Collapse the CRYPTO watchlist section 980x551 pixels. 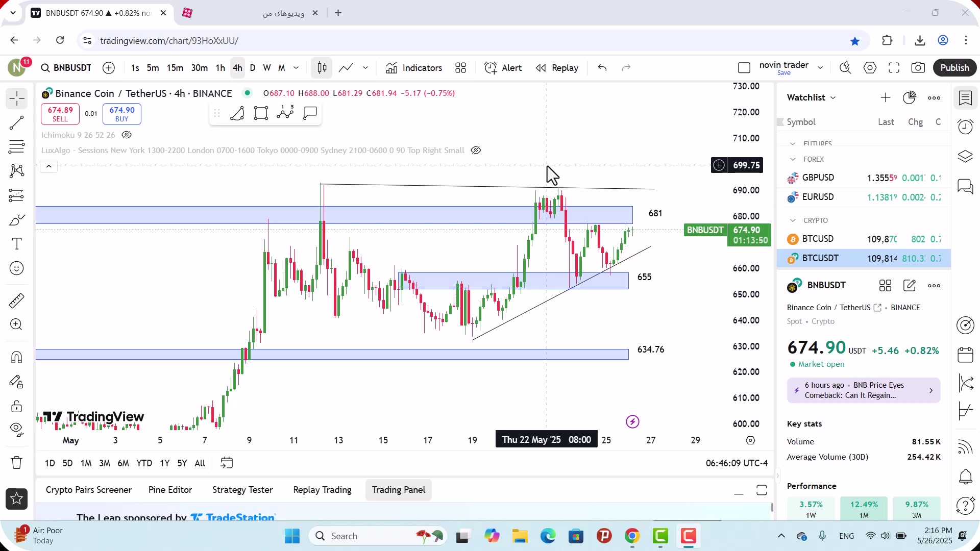tap(793, 220)
